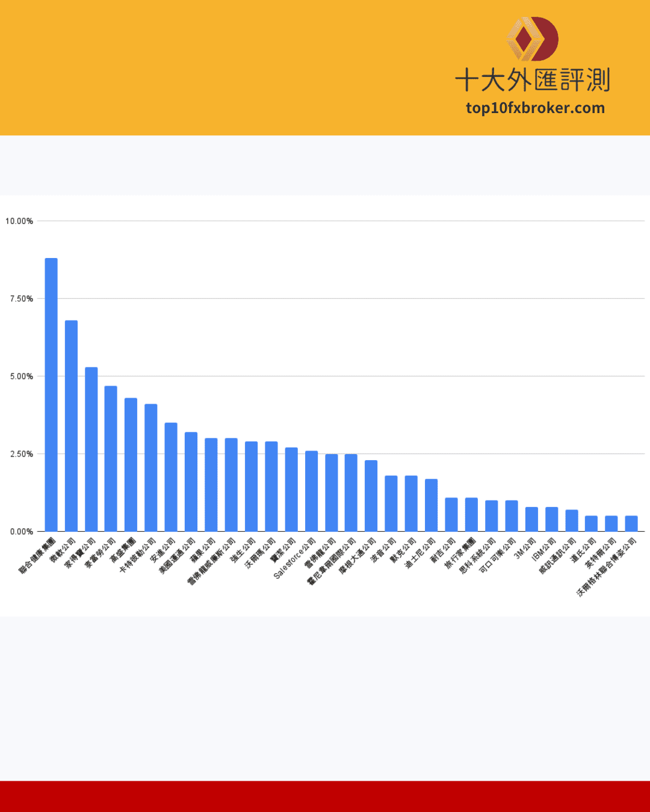Image resolution: width=650 pixels, height=812 pixels.
Task: Click the 2.50% y-axis label
Action: pos(21,454)
